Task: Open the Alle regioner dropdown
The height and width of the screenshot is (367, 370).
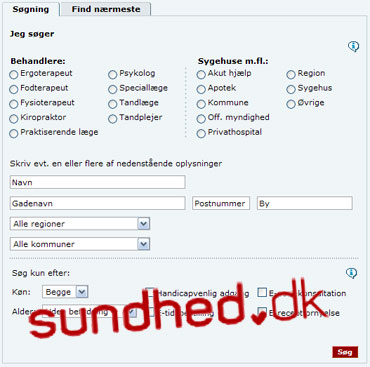Action: point(80,224)
